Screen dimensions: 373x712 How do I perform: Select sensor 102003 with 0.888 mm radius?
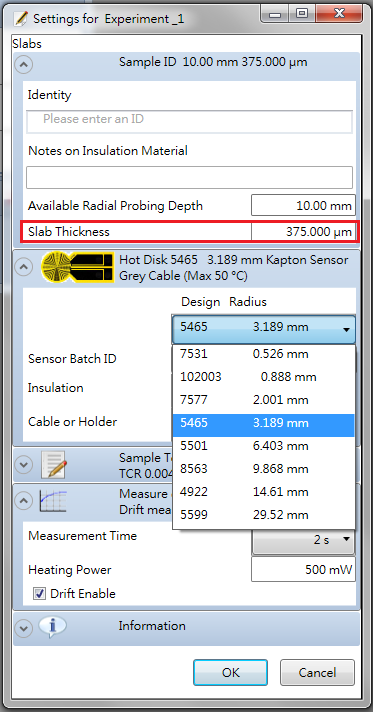pos(264,377)
